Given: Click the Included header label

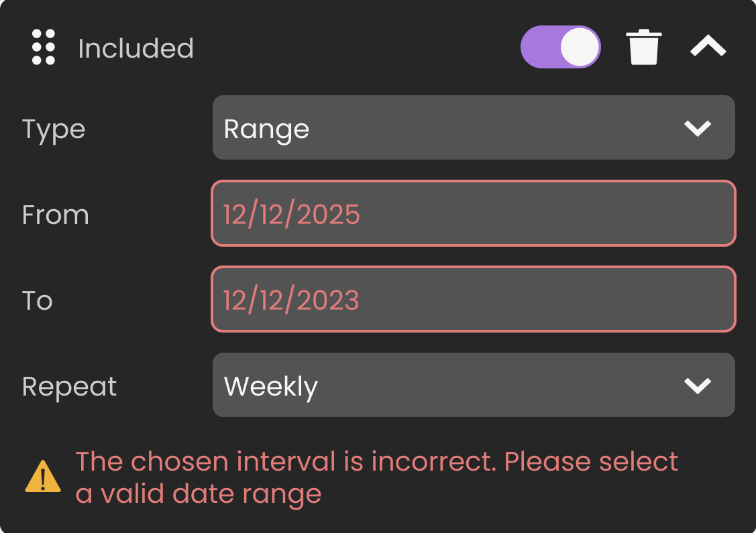Looking at the screenshot, I should tap(136, 48).
